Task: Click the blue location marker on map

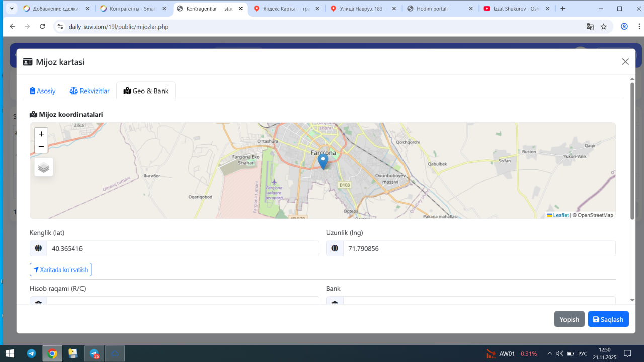Action: coord(323,161)
